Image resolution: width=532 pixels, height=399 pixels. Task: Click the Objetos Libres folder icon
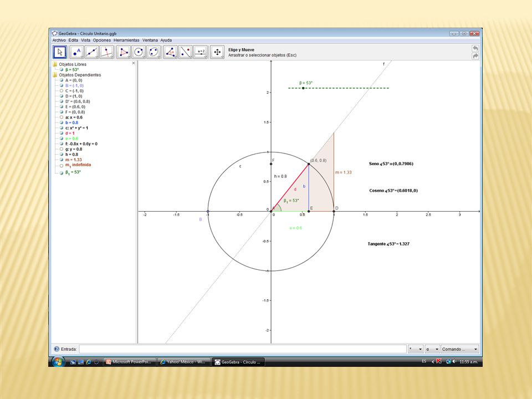pos(55,64)
